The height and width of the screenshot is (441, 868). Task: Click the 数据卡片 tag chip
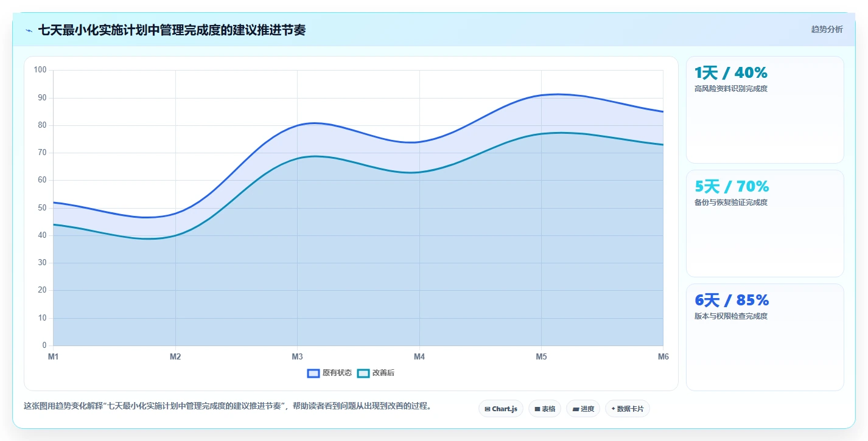pos(628,409)
